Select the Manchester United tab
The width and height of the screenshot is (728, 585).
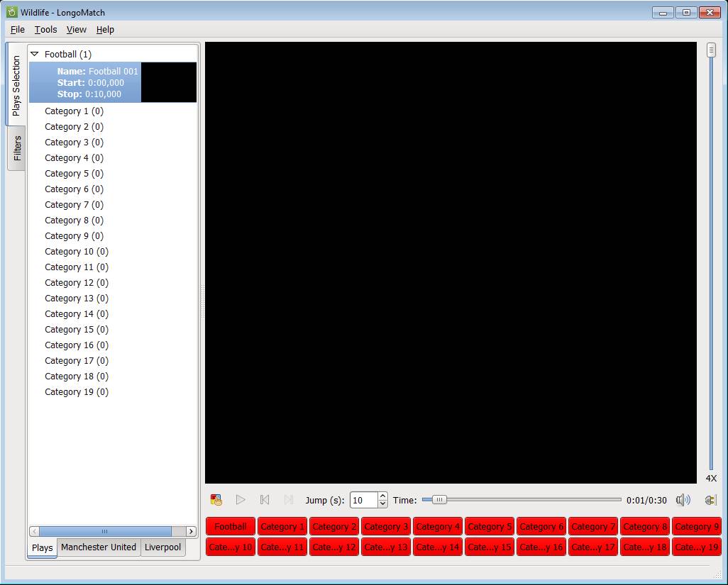pyautogui.click(x=99, y=547)
